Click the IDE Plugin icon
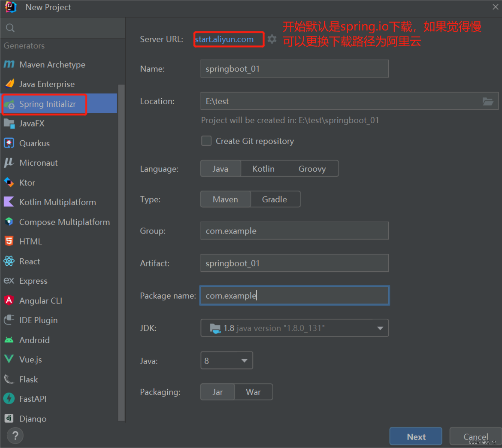502x448 pixels. 9,320
